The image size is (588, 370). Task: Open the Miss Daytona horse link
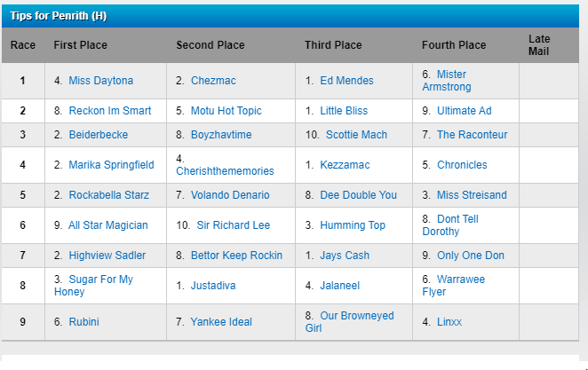(100, 81)
